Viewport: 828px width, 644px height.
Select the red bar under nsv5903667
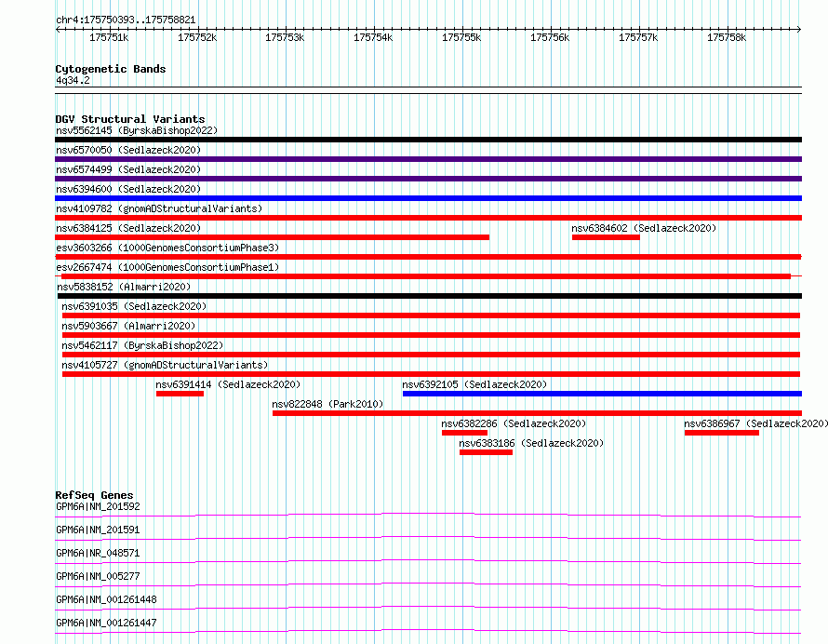(431, 335)
